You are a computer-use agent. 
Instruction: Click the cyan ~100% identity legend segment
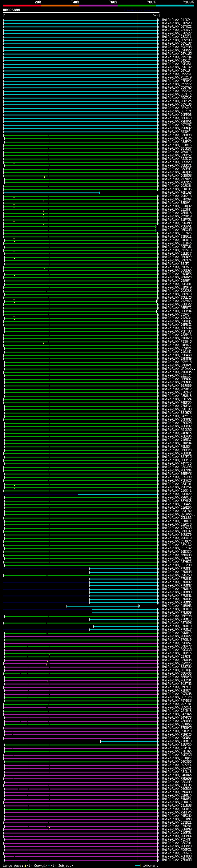coord(175,6)
